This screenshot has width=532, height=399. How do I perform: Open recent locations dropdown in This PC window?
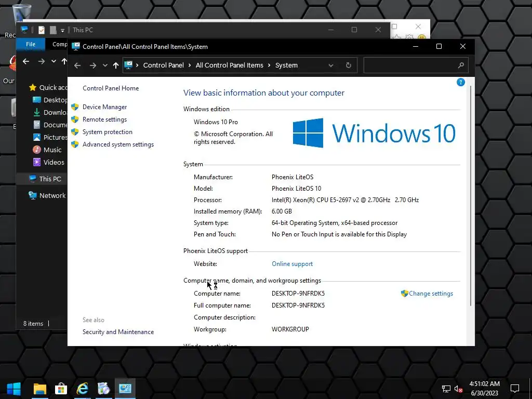click(54, 61)
